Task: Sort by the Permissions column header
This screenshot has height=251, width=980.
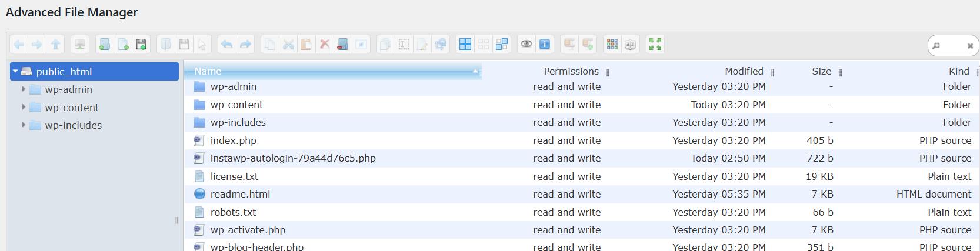Action: tap(571, 71)
